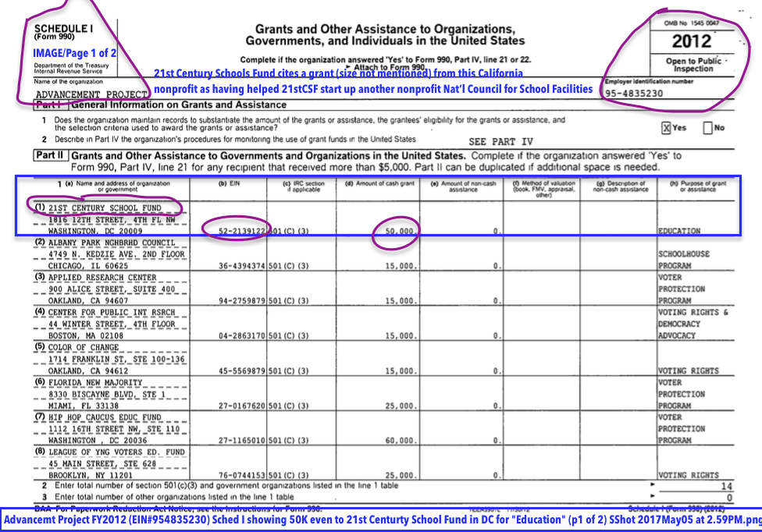Viewport: 762px width, 532px height.
Task: Click the 'EDUCATION' purpose of grant cell
Action: [679, 231]
